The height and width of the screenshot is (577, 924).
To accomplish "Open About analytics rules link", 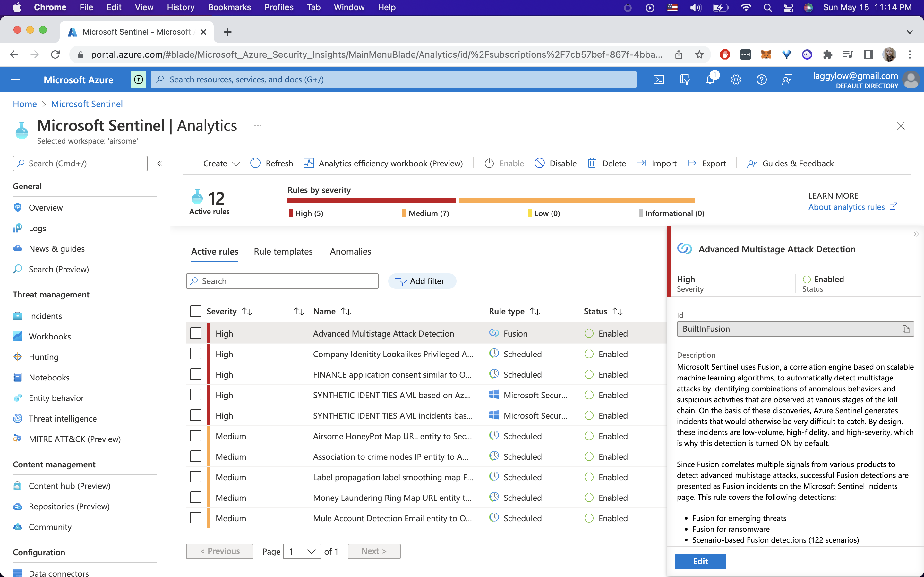I will tap(846, 207).
